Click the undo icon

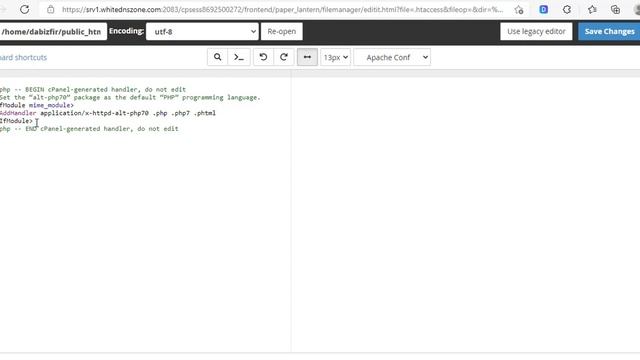point(263,57)
